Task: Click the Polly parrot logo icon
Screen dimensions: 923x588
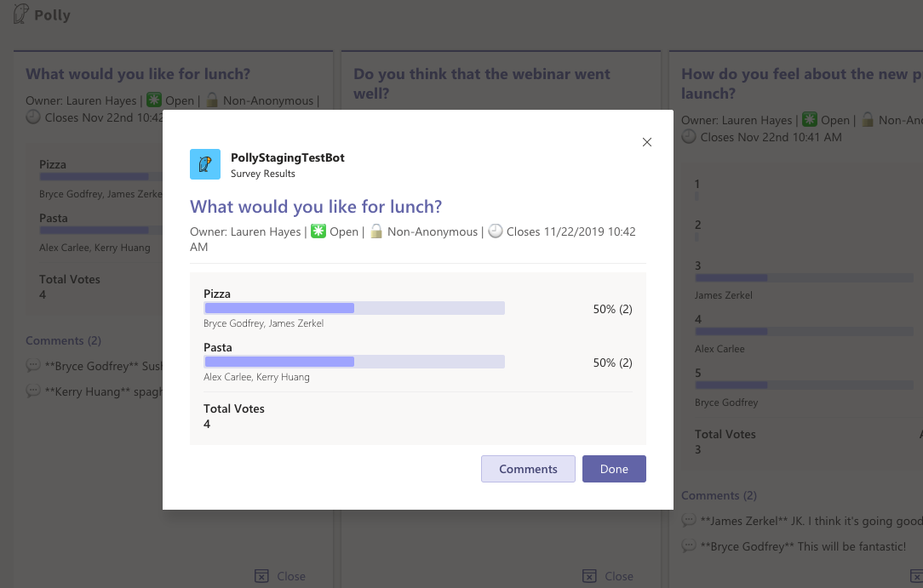Action: pyautogui.click(x=21, y=14)
